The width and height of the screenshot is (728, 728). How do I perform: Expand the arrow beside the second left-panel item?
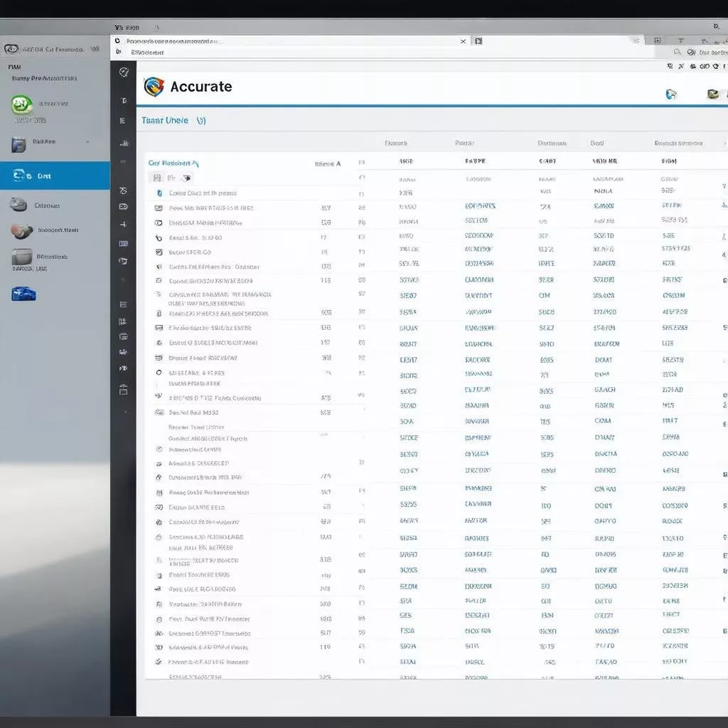coord(88,142)
